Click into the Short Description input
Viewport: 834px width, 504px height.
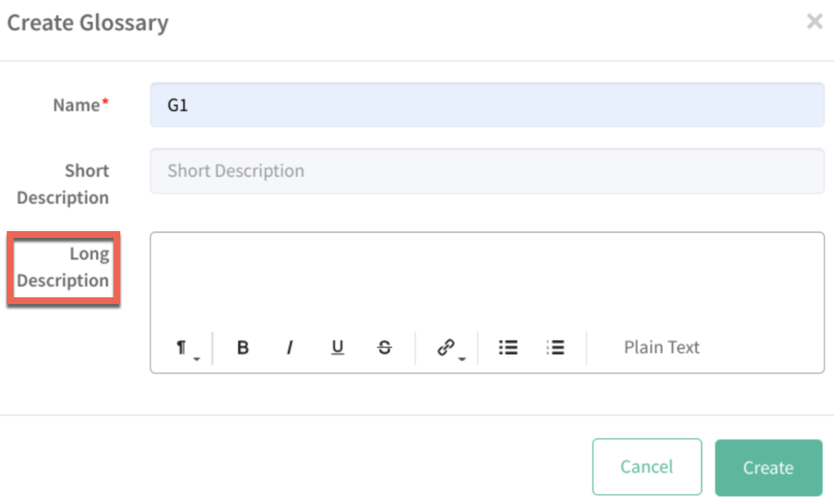click(487, 171)
